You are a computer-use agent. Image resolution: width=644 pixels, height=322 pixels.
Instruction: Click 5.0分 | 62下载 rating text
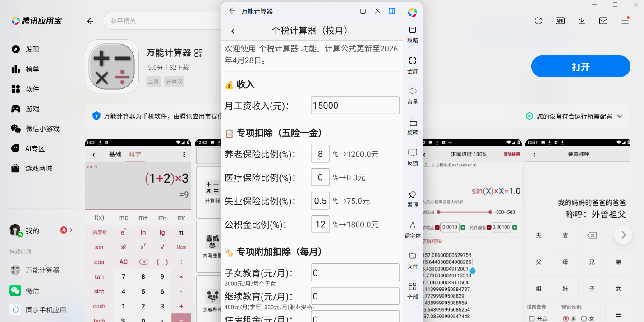168,68
